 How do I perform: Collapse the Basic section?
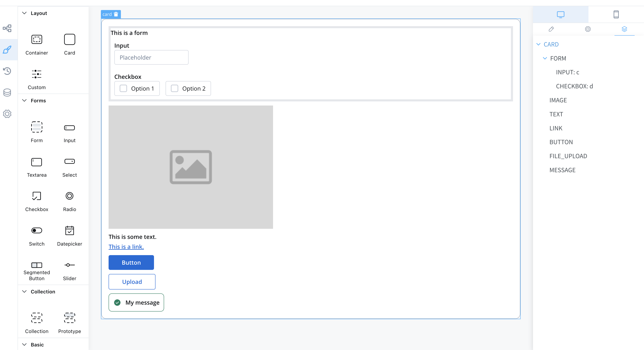click(24, 345)
